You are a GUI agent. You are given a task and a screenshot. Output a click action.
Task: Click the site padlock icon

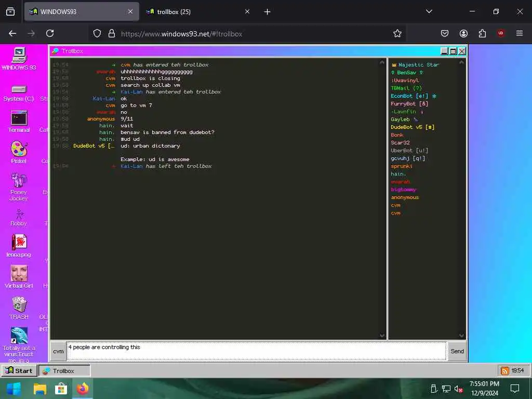click(111, 34)
